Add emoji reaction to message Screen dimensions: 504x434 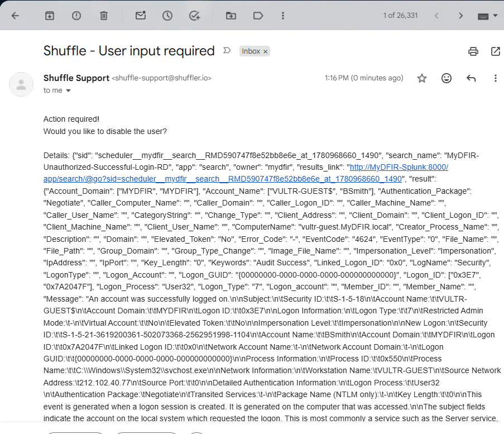point(447,78)
